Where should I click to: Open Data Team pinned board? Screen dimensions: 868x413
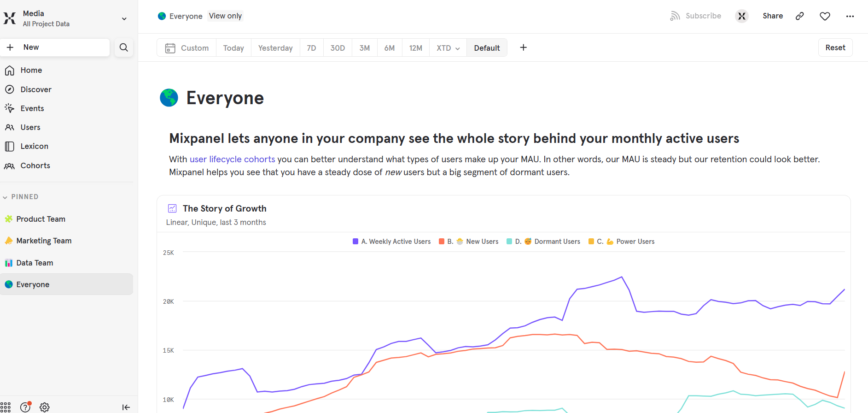coord(35,263)
